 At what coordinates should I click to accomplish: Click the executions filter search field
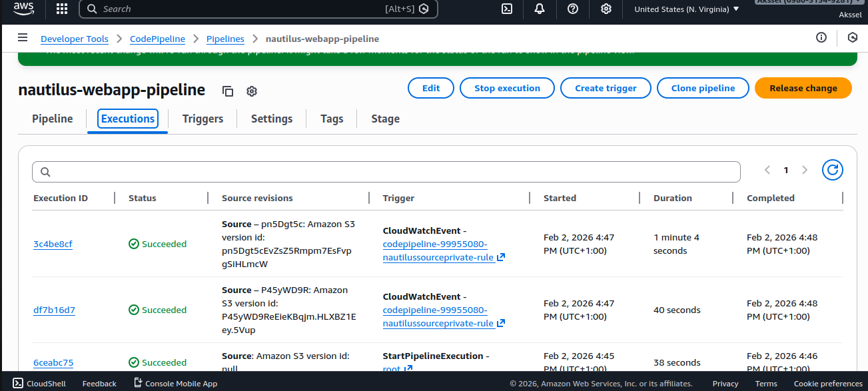386,172
